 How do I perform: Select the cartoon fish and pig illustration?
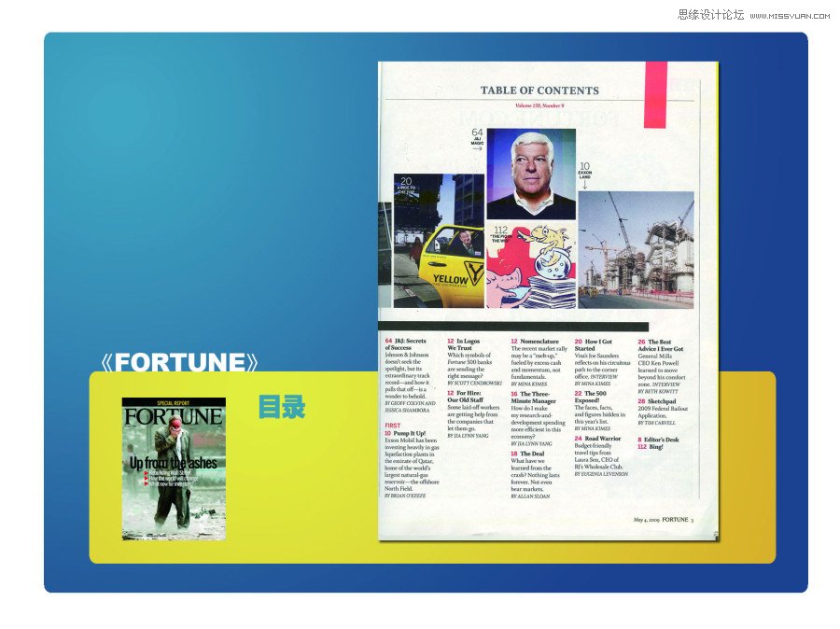point(531,265)
